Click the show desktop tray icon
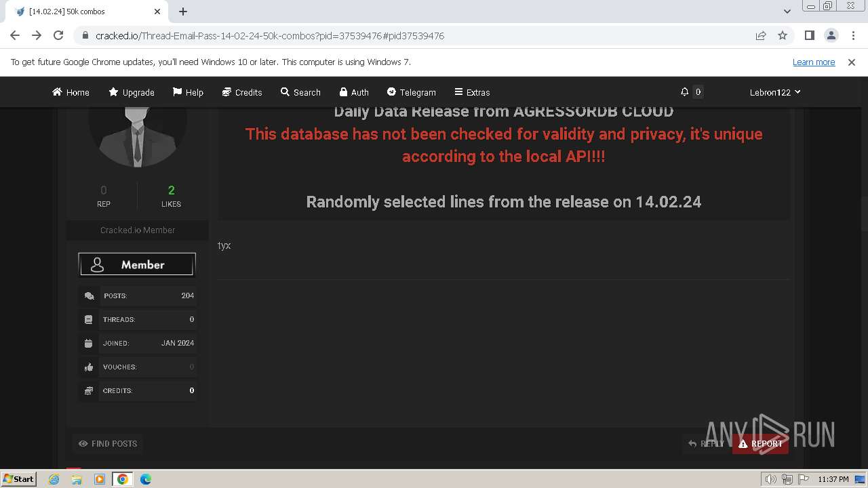868x488 pixels. [x=860, y=479]
